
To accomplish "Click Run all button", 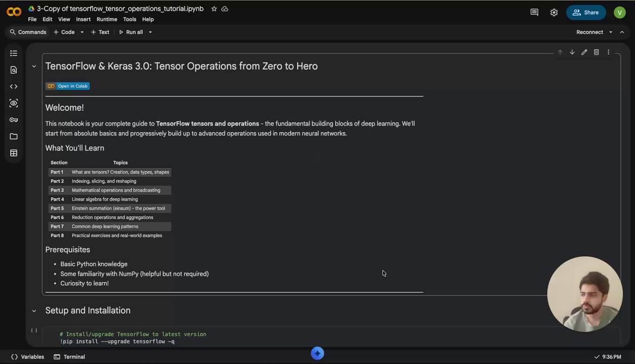I will (x=131, y=32).
